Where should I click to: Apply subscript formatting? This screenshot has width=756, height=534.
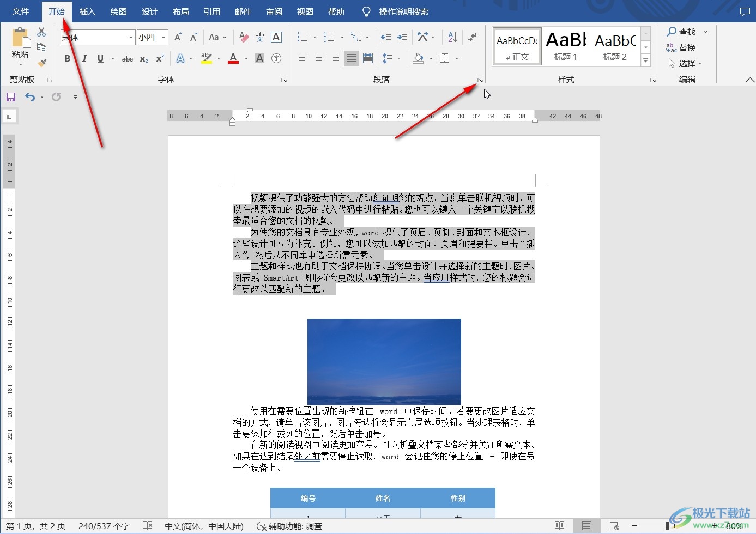click(x=143, y=59)
